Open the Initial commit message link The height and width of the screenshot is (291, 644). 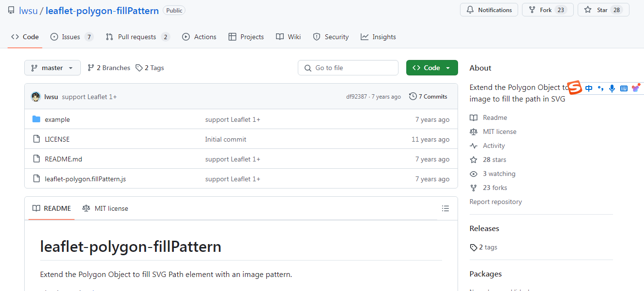(226, 139)
